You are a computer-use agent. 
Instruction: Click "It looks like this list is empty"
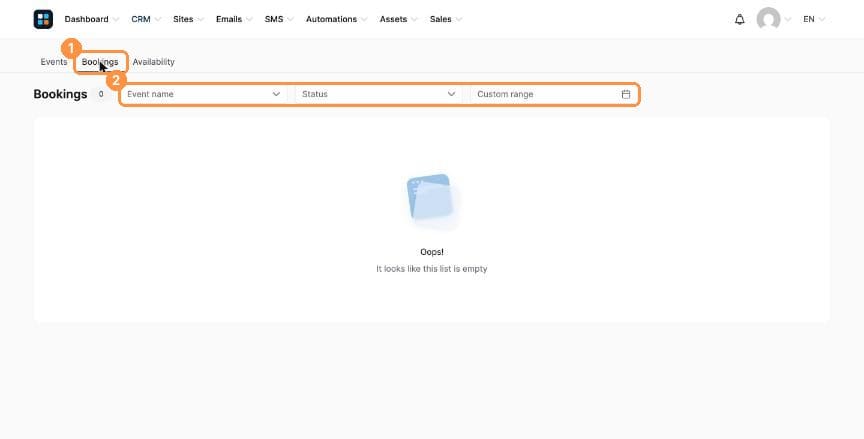tap(431, 269)
